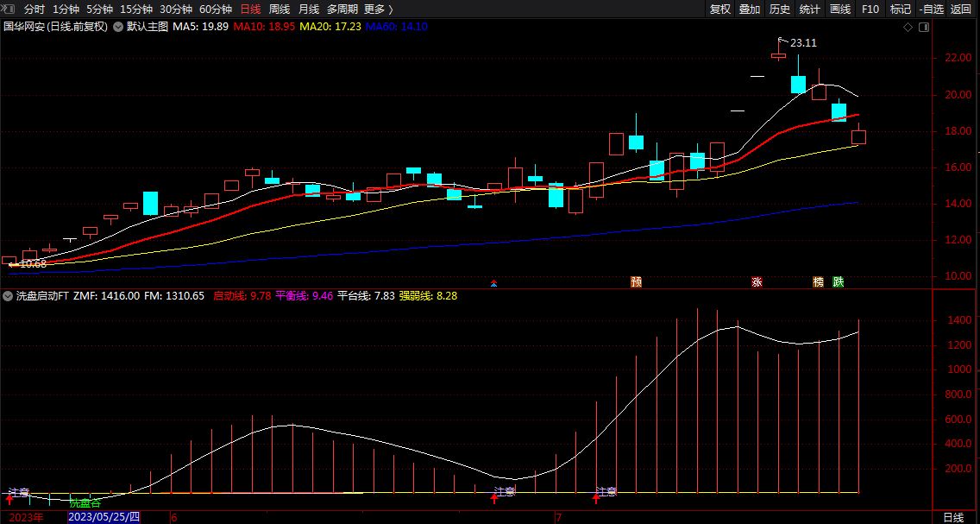
Task: Click month 6 marker on time axis
Action: [x=174, y=518]
